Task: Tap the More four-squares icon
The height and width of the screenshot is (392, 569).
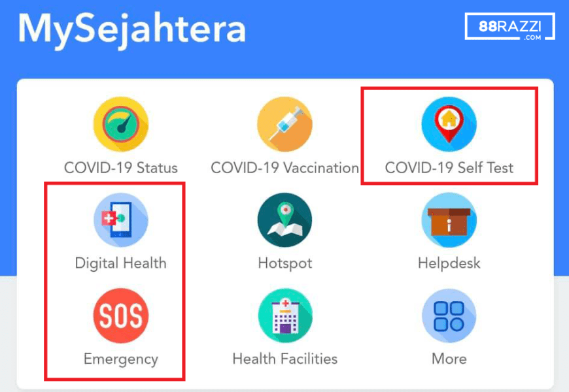Action: (449, 316)
